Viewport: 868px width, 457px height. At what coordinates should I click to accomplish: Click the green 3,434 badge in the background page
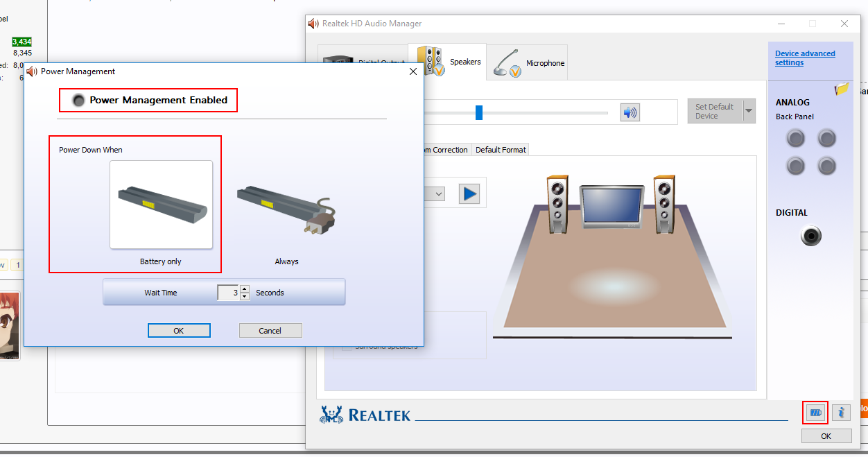point(21,42)
